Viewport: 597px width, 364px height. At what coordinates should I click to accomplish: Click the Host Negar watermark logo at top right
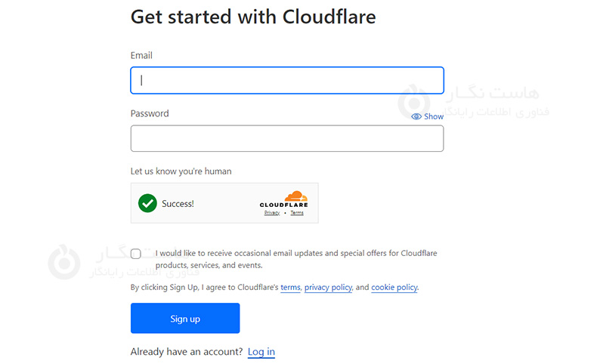pyautogui.click(x=413, y=101)
